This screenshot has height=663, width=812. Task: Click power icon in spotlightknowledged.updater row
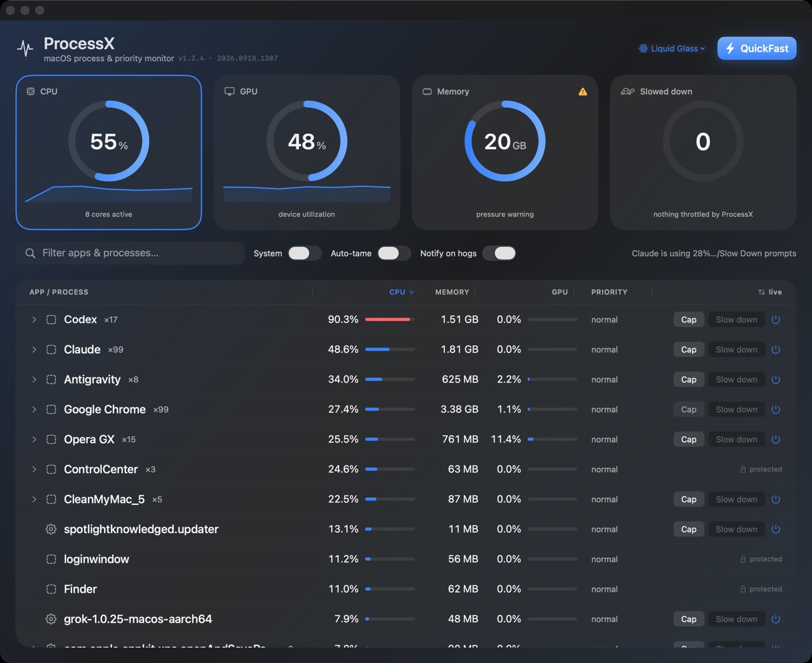click(776, 529)
